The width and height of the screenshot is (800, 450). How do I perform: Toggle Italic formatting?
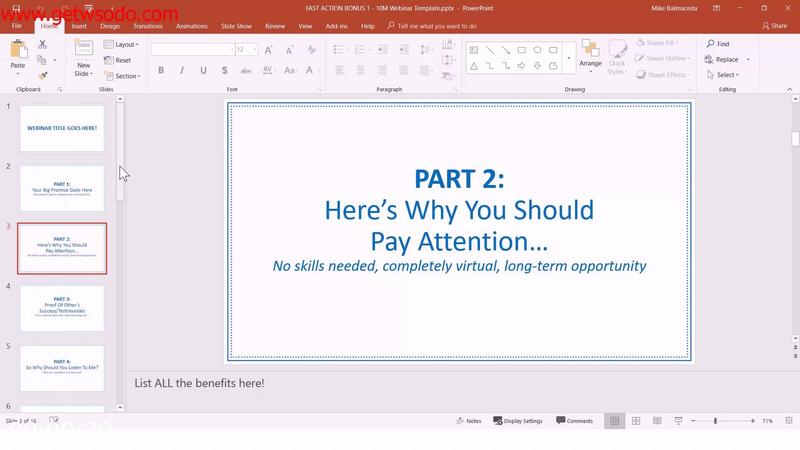182,70
